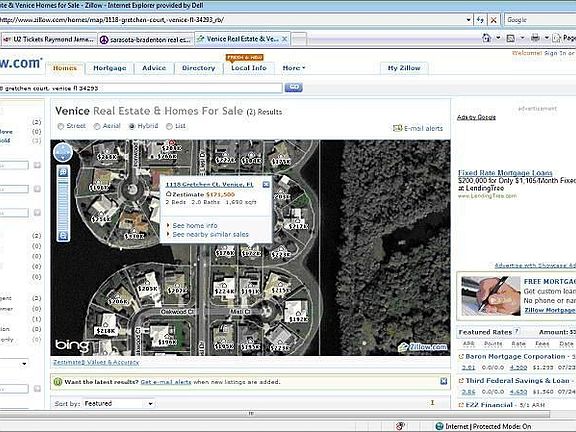The width and height of the screenshot is (576, 432).
Task: Click the map zoom level slider bar
Action: coord(63,204)
